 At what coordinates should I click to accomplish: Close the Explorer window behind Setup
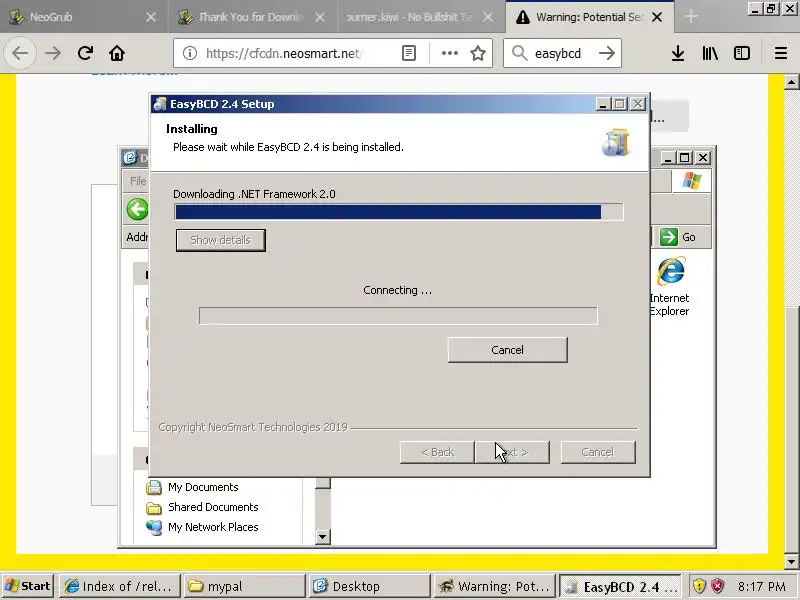point(703,158)
